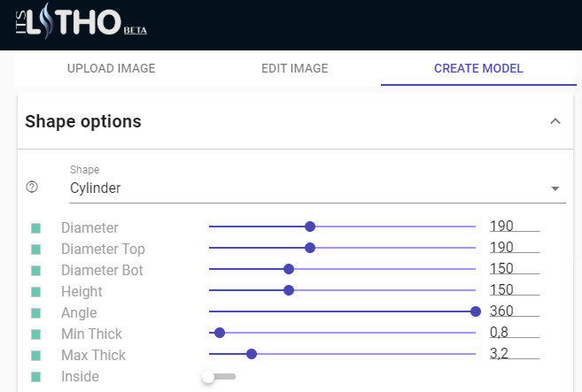Click the Max Thick value field showing 3,2
The image size is (582, 392).
515,353
